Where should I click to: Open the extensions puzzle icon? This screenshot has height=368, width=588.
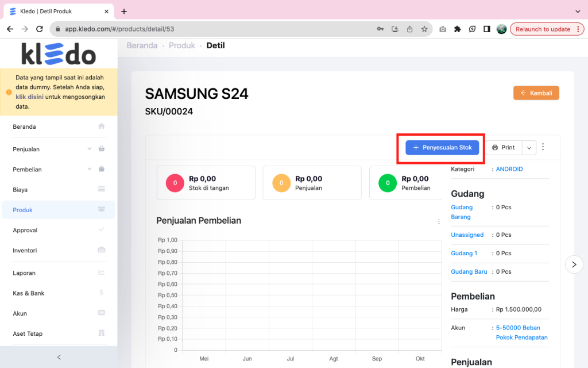coord(458,29)
